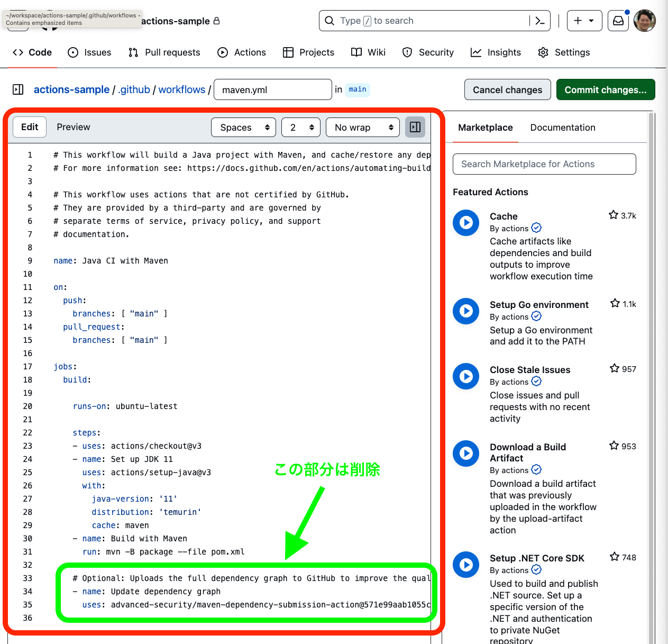This screenshot has height=644, width=668.
Task: Click line 23 'uses: actions/checkout@v3'
Action: coord(142,446)
